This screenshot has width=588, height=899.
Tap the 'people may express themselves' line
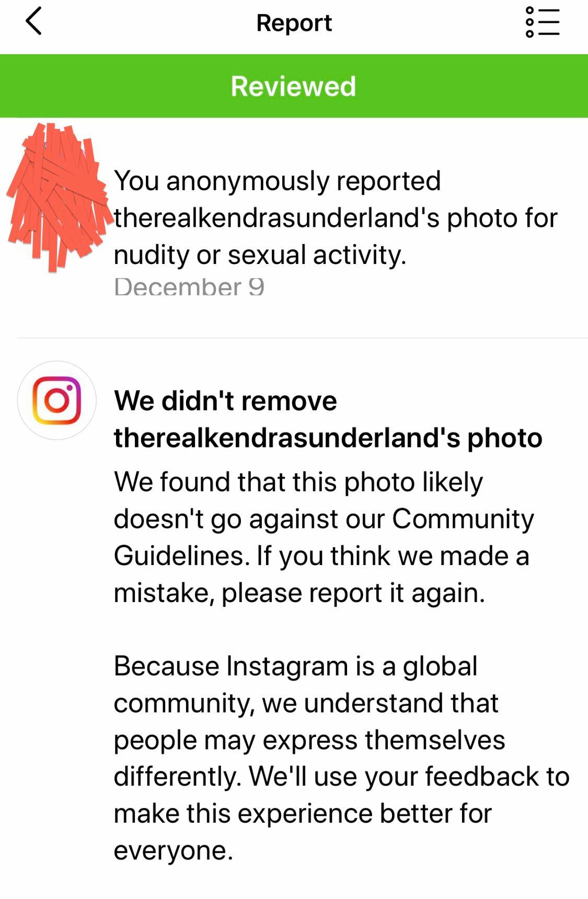tap(309, 740)
